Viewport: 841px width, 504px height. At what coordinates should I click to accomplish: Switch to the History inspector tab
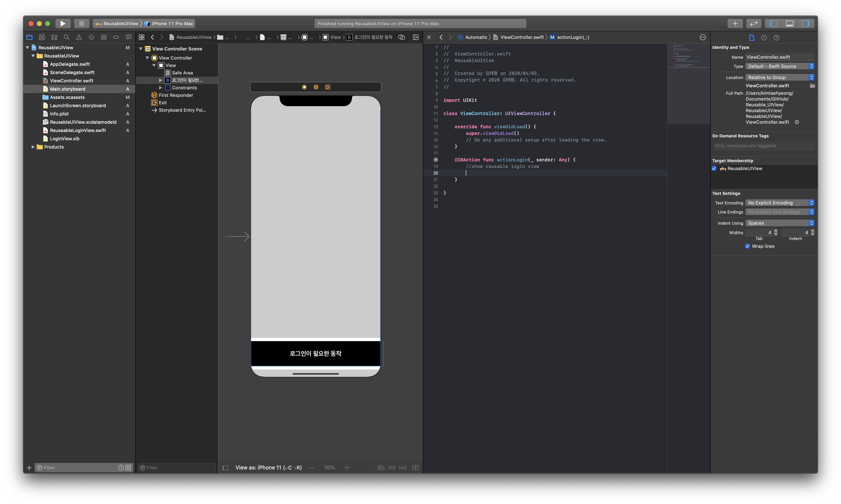coord(764,38)
